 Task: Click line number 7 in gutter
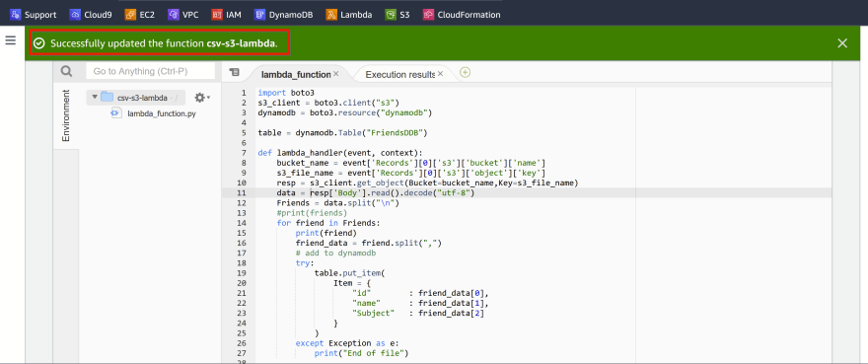click(245, 153)
